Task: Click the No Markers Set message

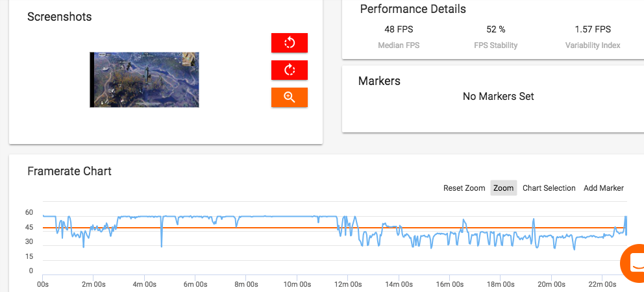Action: 498,97
